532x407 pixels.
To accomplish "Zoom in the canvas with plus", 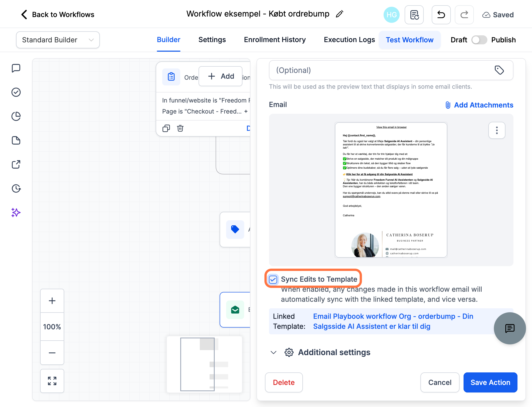I will tap(52, 301).
